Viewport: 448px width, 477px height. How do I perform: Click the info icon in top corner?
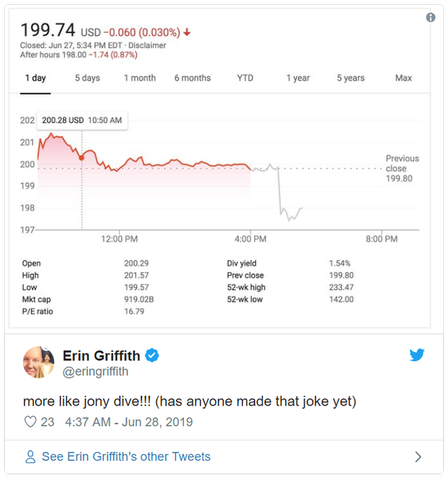[430, 18]
